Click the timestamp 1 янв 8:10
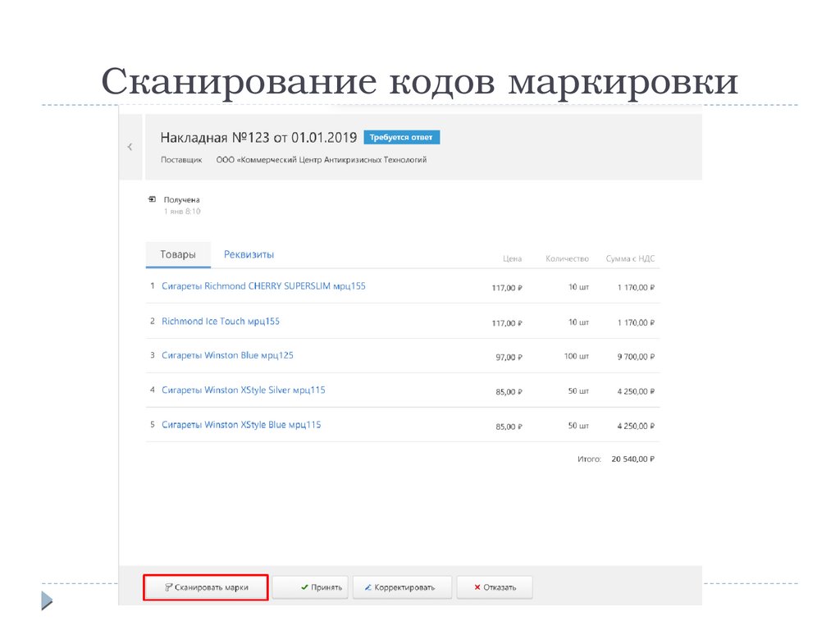 [x=182, y=212]
